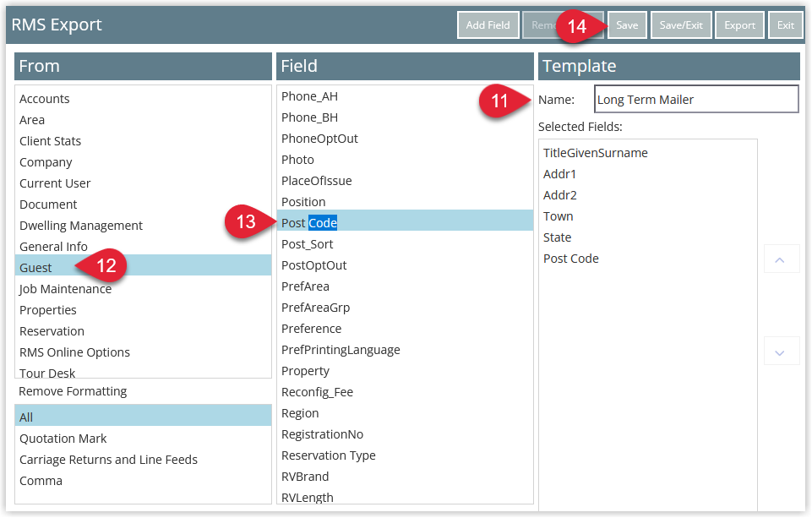Select Properties in the From list
The height and width of the screenshot is (518, 812).
pyautogui.click(x=143, y=310)
